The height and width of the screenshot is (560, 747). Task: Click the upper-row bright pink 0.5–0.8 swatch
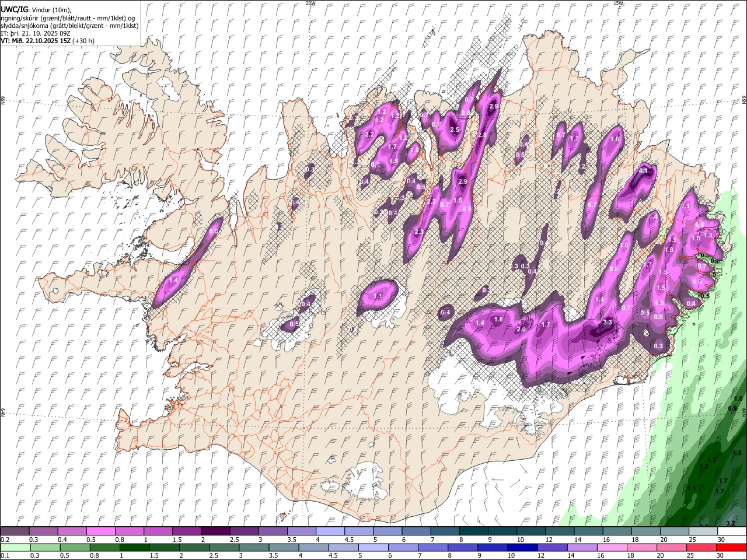tap(100, 531)
